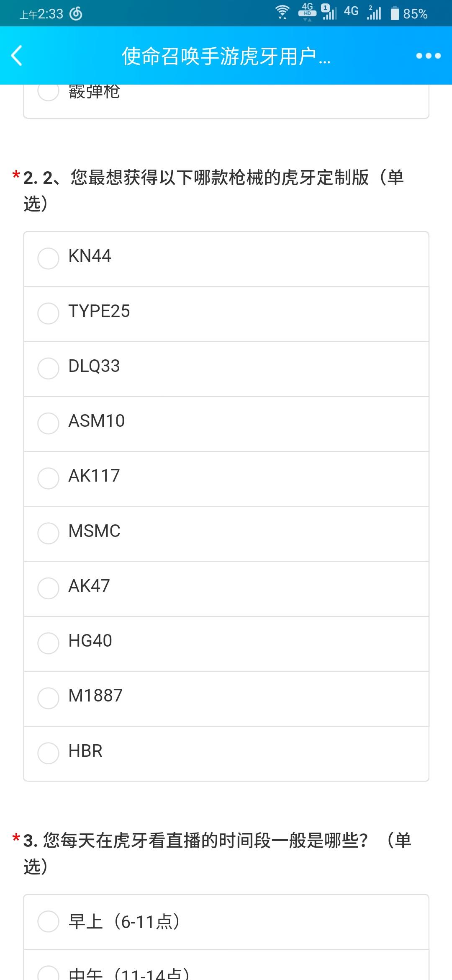Pick HG40 from the list
Screen dimensions: 452x980
click(x=226, y=644)
